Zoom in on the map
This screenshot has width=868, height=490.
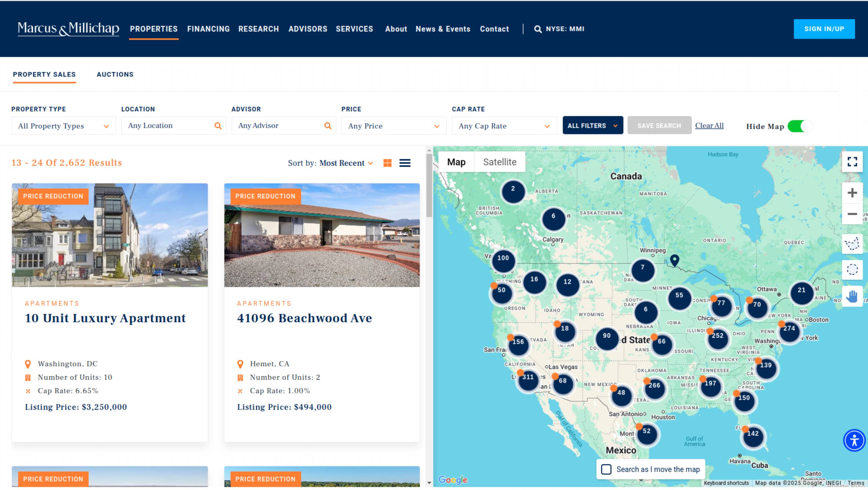point(852,193)
